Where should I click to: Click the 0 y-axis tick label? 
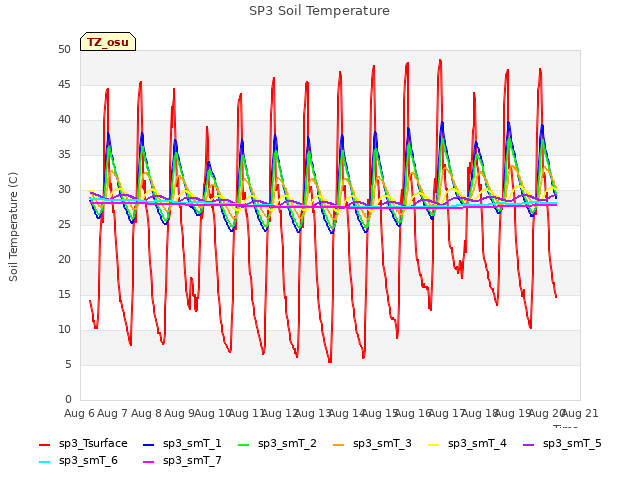(68, 399)
